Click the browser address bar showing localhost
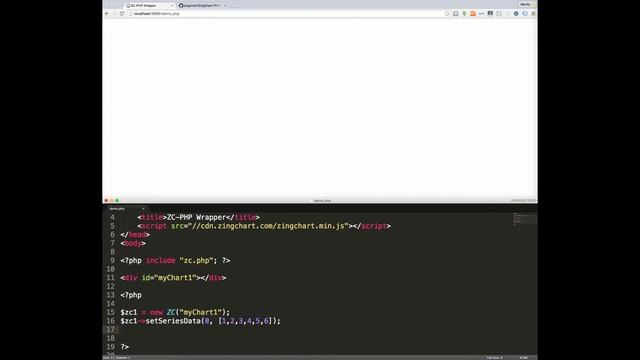640x360 pixels. (x=286, y=13)
